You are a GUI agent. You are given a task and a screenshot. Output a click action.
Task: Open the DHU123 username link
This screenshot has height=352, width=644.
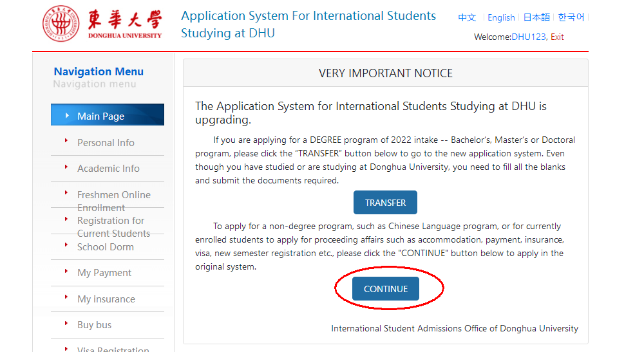(529, 37)
